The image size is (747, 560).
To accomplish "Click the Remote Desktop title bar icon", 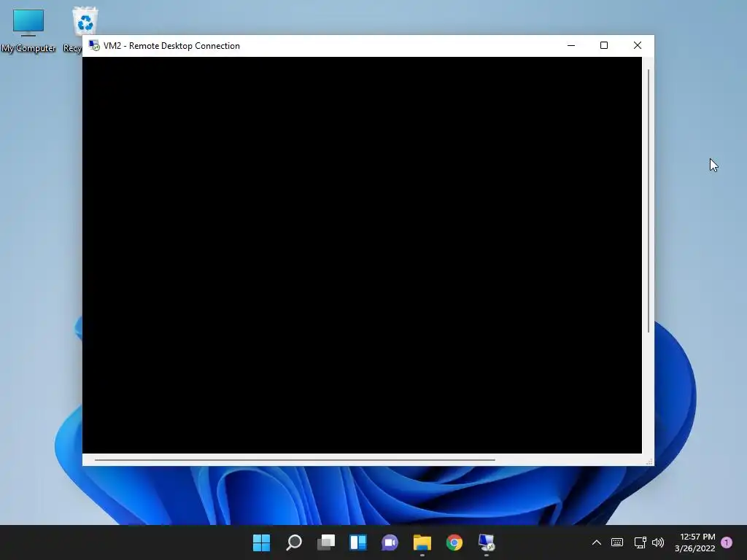I will (x=94, y=46).
